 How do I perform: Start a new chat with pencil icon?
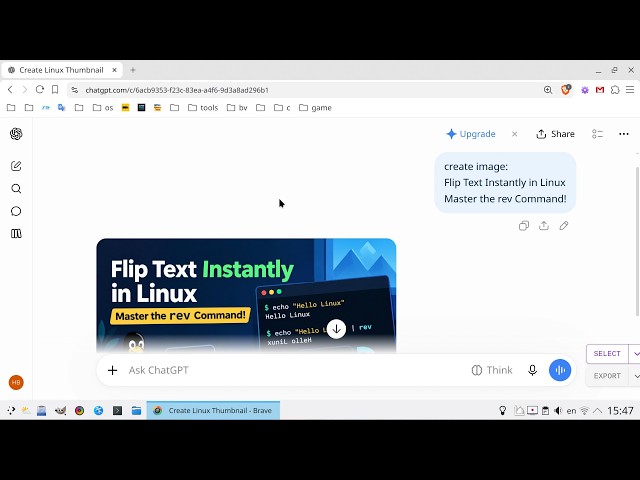[x=16, y=166]
